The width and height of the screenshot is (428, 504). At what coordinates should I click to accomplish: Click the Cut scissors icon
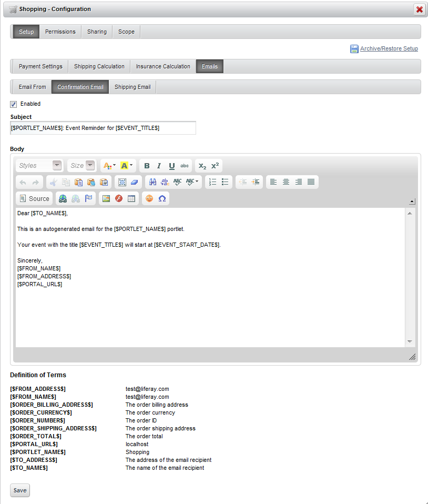[53, 182]
